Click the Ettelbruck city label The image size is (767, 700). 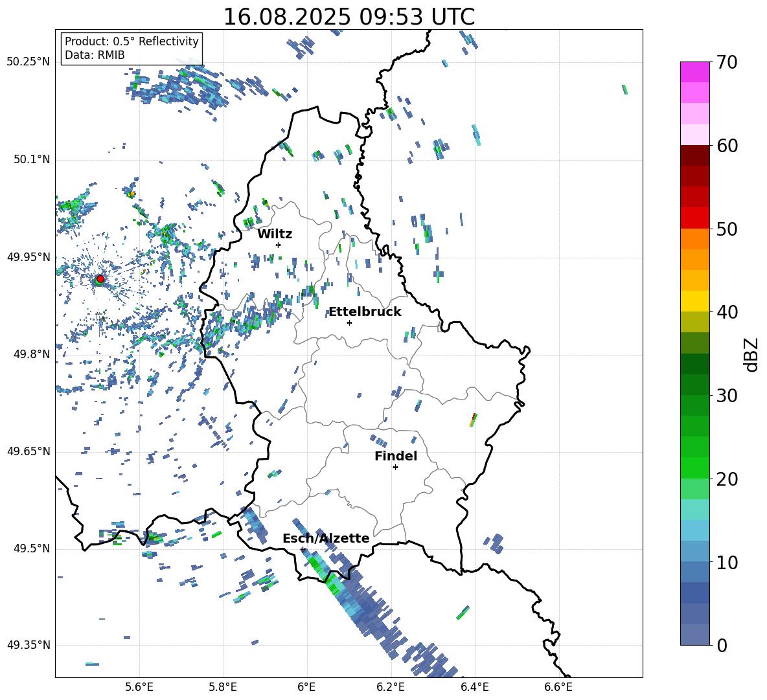365,312
